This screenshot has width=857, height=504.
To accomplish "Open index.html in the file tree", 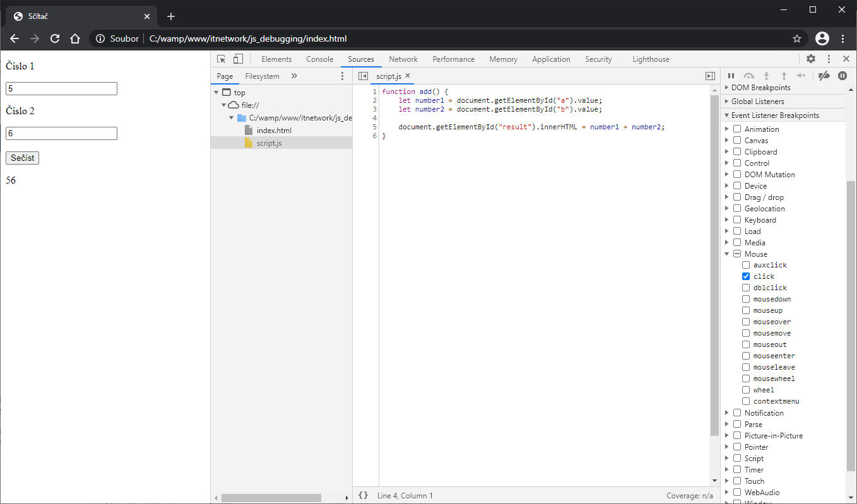I will tap(273, 131).
